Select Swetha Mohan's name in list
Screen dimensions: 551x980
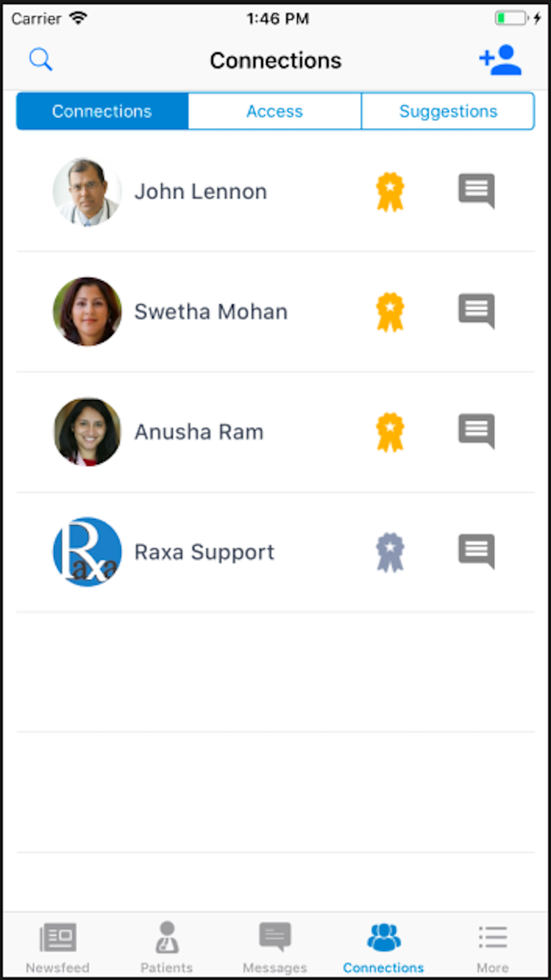point(211,312)
